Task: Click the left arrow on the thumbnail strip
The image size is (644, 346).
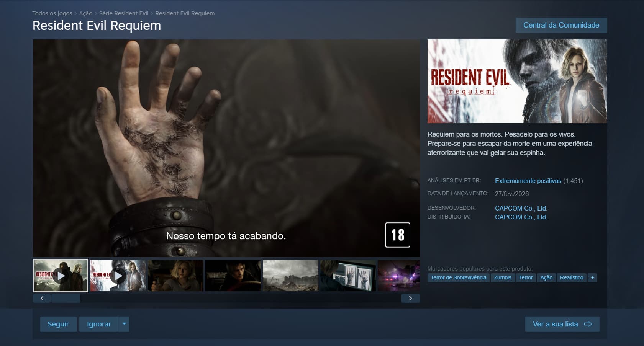Action: (42, 298)
